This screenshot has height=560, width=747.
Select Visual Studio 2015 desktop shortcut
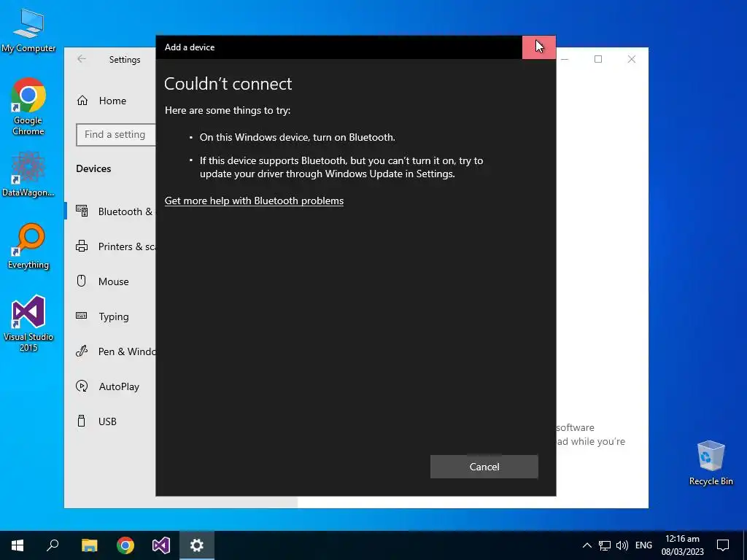click(28, 324)
